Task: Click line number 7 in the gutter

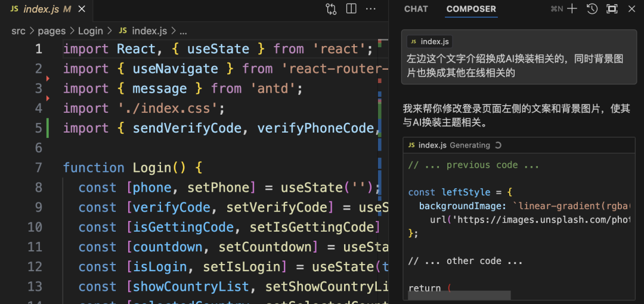Action: [x=38, y=168]
